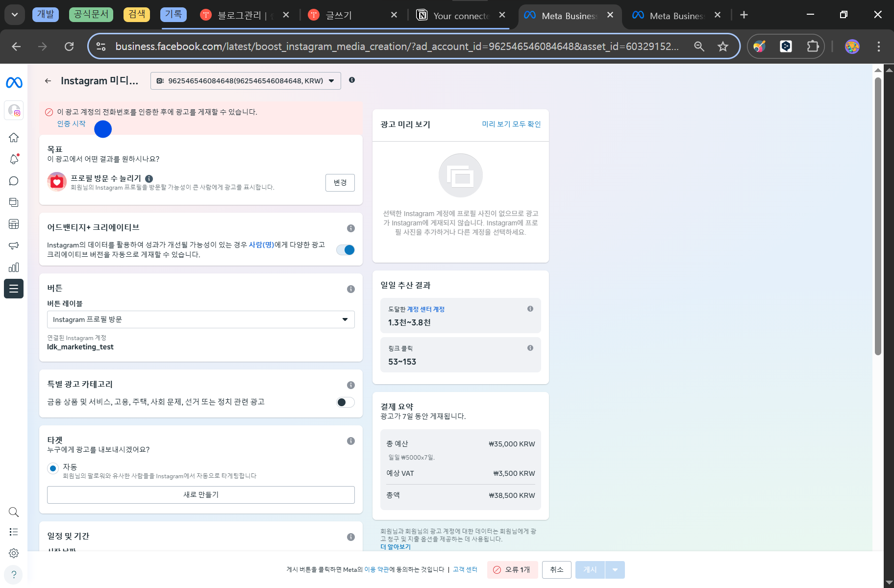This screenshot has height=588, width=894.
Task: Open 고객 센터 link
Action: point(465,570)
